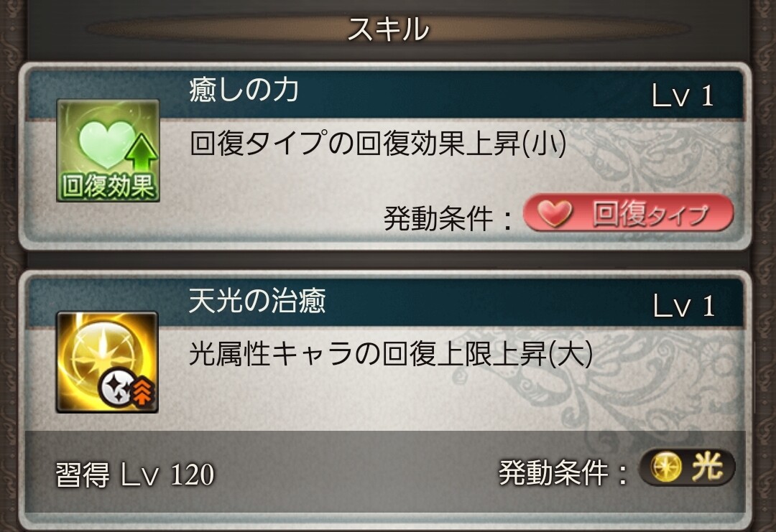This screenshot has height=532, width=776.
Task: Tap the sparkle circle badge on light skill
Action: tap(116, 387)
